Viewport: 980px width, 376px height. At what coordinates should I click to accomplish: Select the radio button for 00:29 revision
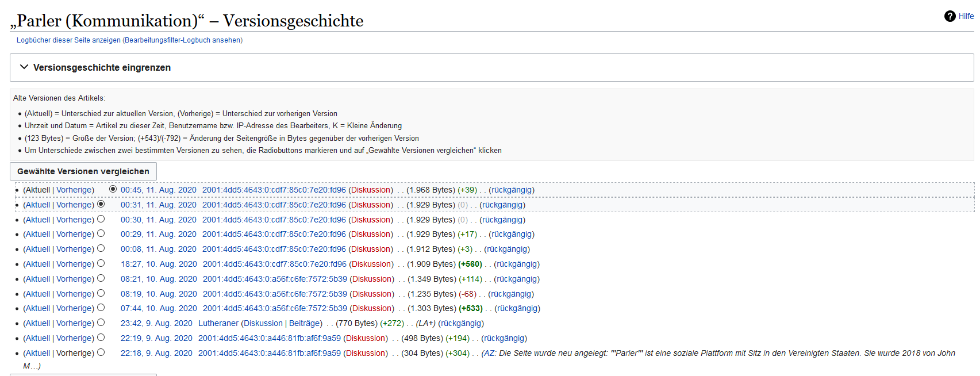tap(101, 233)
